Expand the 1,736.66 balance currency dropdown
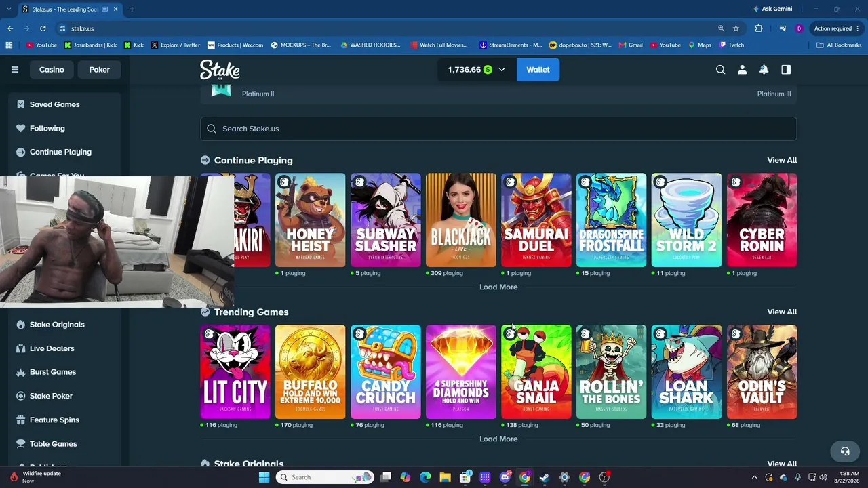 pyautogui.click(x=476, y=70)
